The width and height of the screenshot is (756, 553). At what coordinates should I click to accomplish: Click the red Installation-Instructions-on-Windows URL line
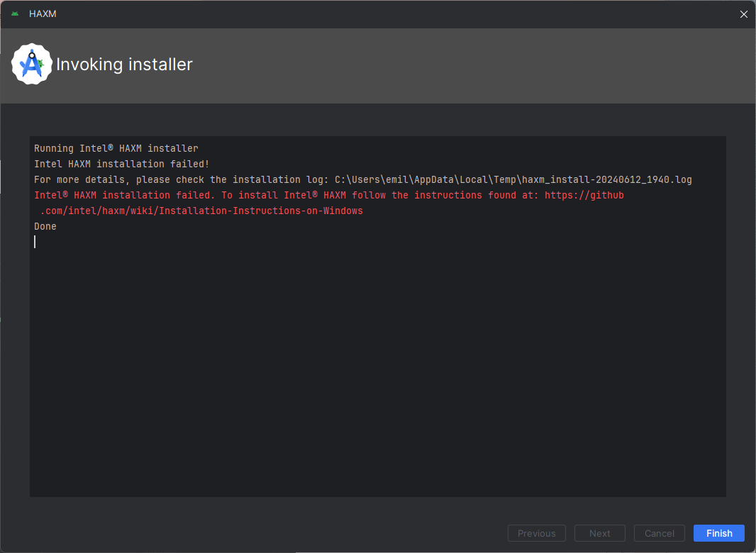pos(201,211)
